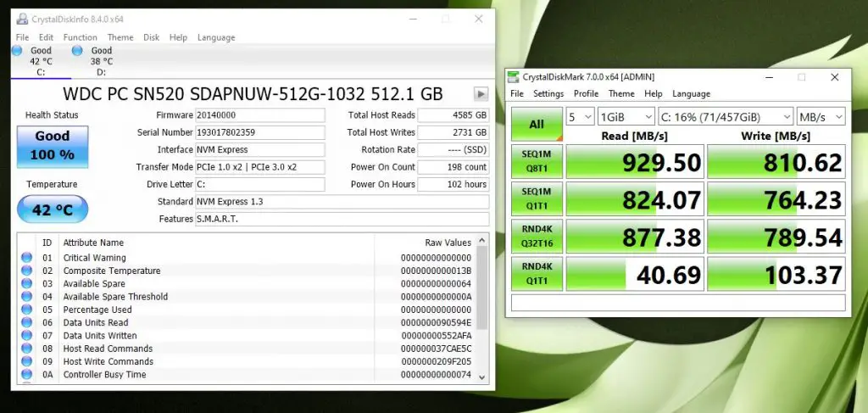
Task: Open Help menu in CrystalDiskInfo
Action: coord(178,37)
